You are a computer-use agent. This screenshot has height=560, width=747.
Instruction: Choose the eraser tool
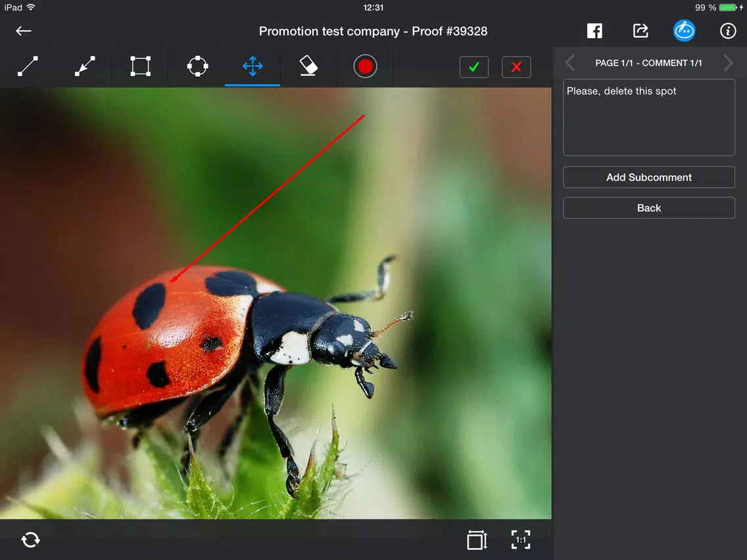[308, 66]
